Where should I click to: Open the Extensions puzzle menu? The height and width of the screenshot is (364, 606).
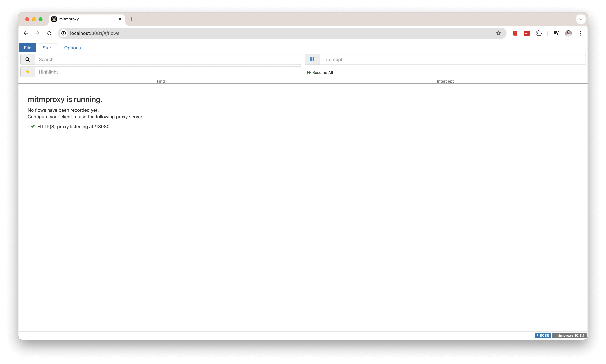539,33
